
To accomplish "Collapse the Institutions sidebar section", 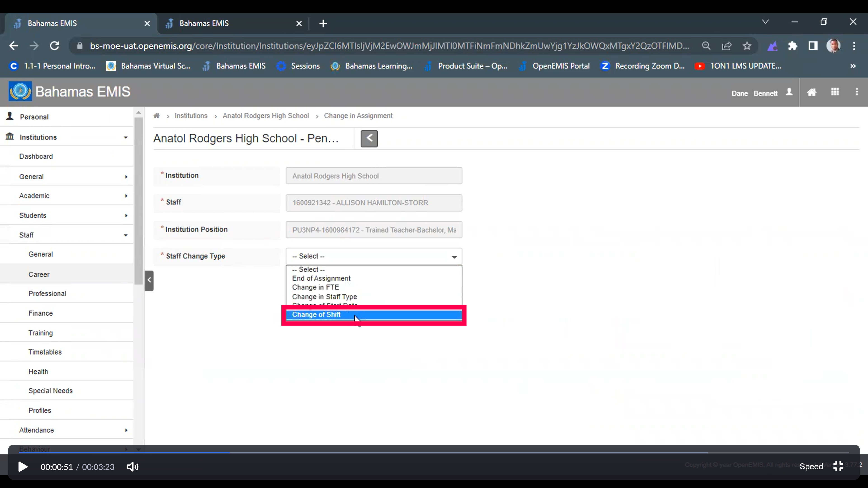I will [67, 137].
